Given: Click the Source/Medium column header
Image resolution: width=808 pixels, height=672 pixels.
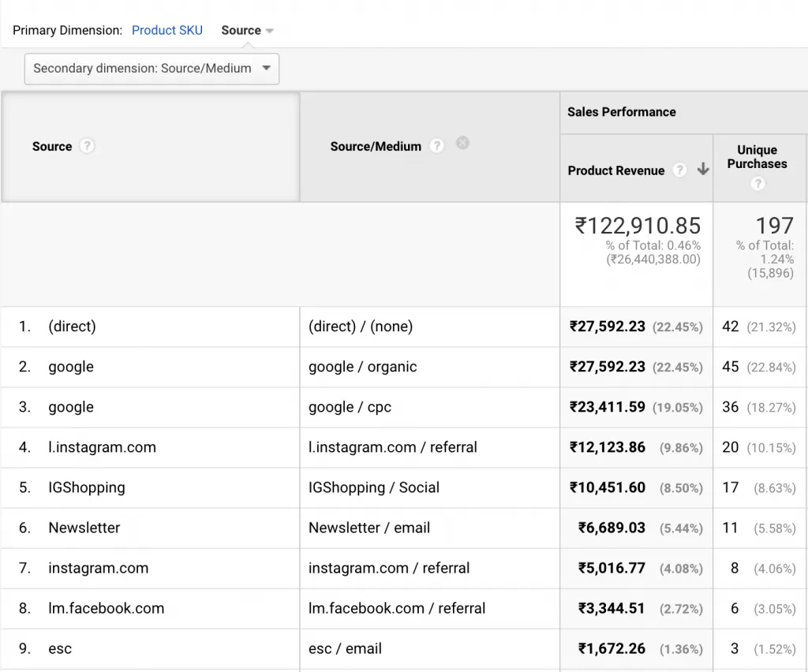Looking at the screenshot, I should point(376,146).
